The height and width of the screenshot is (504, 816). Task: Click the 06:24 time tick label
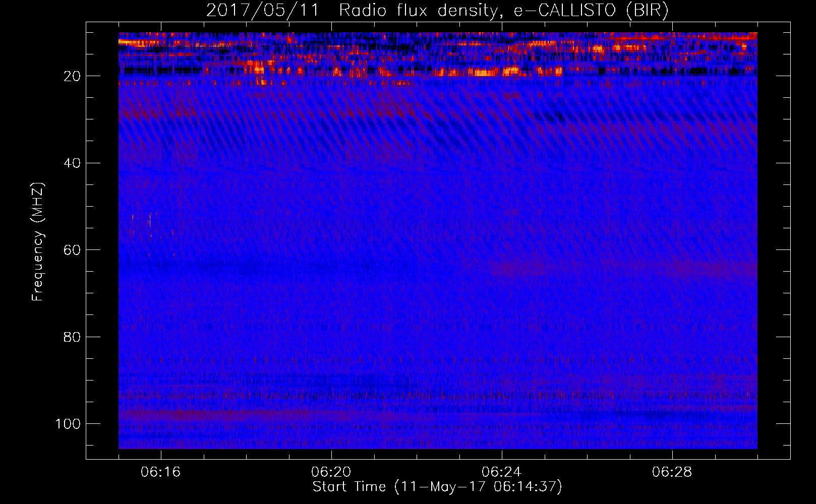point(502,472)
